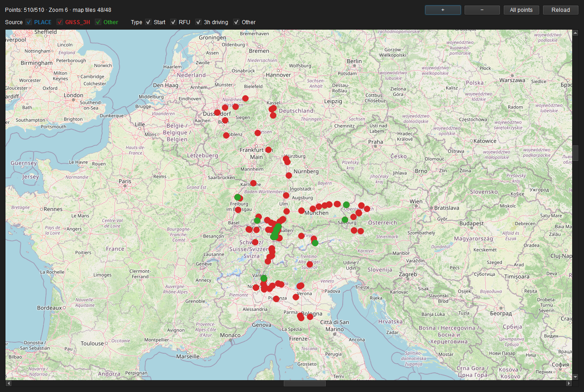Click the red marker south of Nürnberg
This screenshot has width=584, height=392.
coord(289,175)
